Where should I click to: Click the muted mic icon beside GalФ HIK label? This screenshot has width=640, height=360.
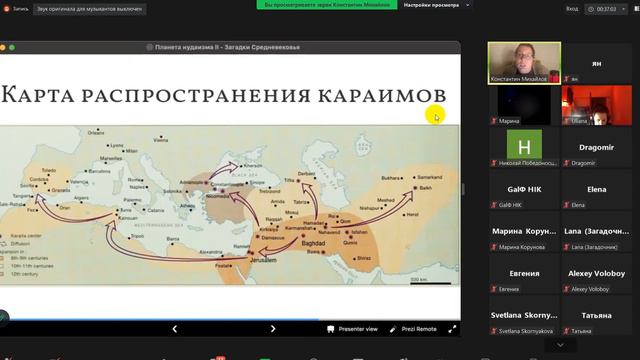pos(494,205)
